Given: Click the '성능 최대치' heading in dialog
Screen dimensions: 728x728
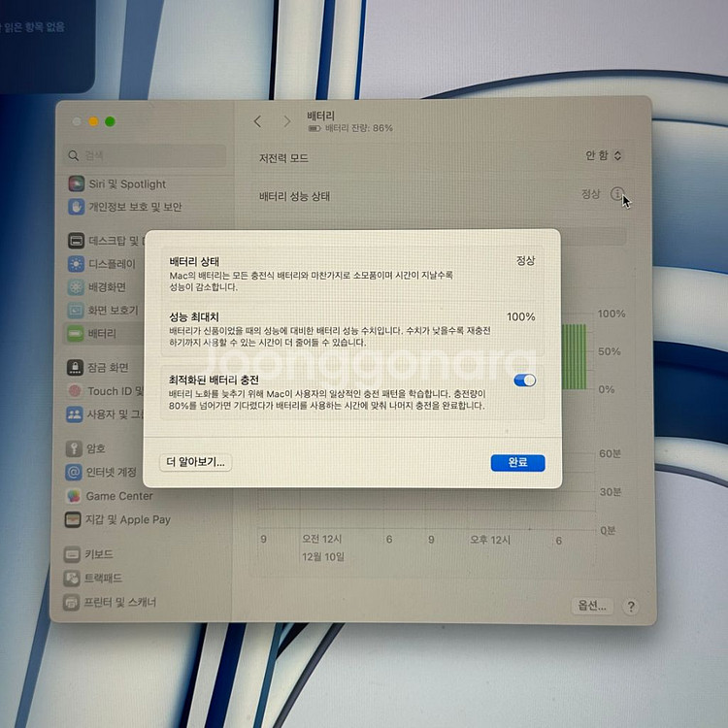Looking at the screenshot, I should (193, 317).
